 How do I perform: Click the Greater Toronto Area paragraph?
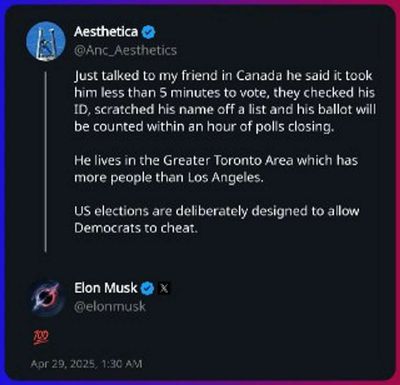(216, 169)
